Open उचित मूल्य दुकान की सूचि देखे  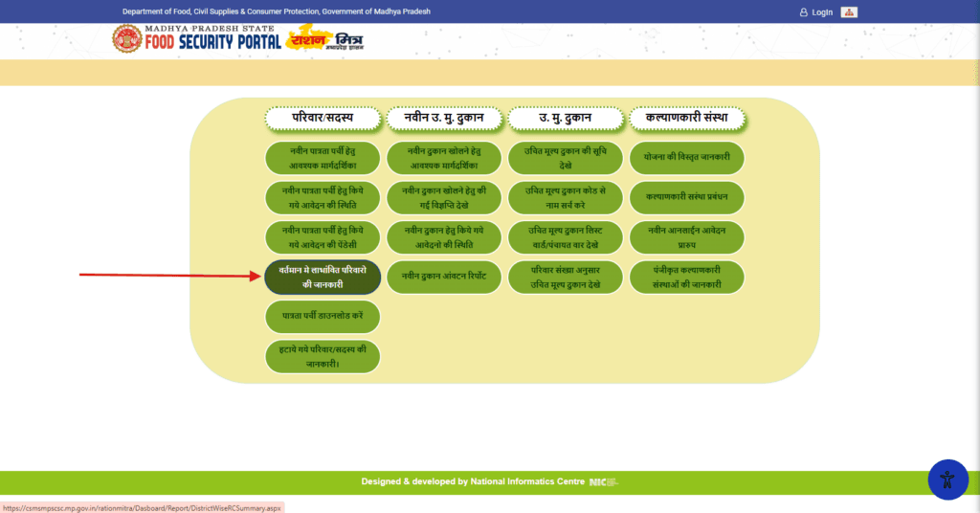point(565,158)
